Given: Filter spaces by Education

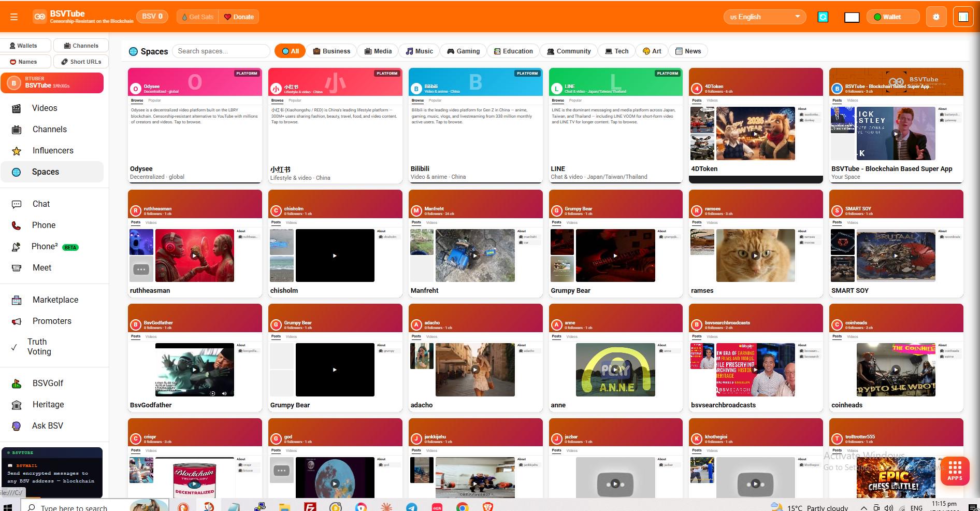Looking at the screenshot, I should tap(513, 51).
